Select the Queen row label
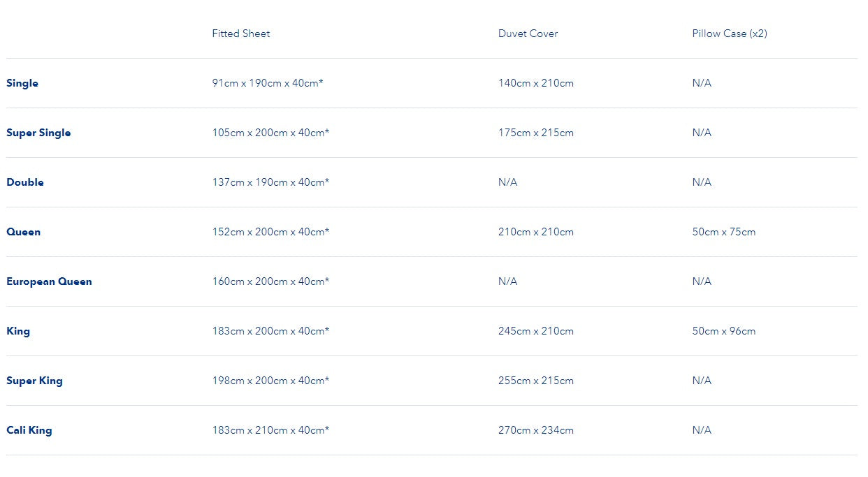Screen dimensions: 868x477 24,232
